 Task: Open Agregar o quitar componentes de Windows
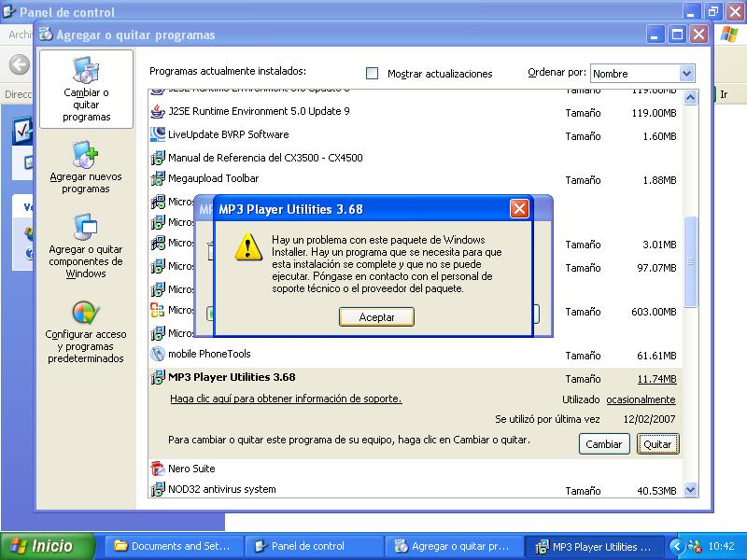click(86, 228)
